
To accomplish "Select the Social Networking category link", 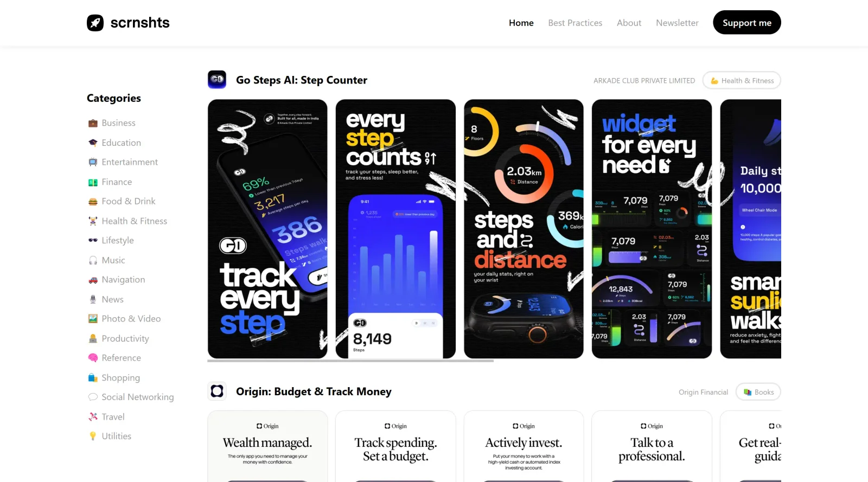I will click(138, 397).
